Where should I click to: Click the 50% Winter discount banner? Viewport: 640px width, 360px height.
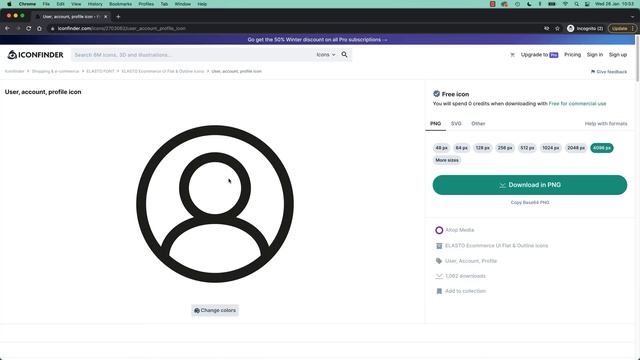pyautogui.click(x=318, y=40)
